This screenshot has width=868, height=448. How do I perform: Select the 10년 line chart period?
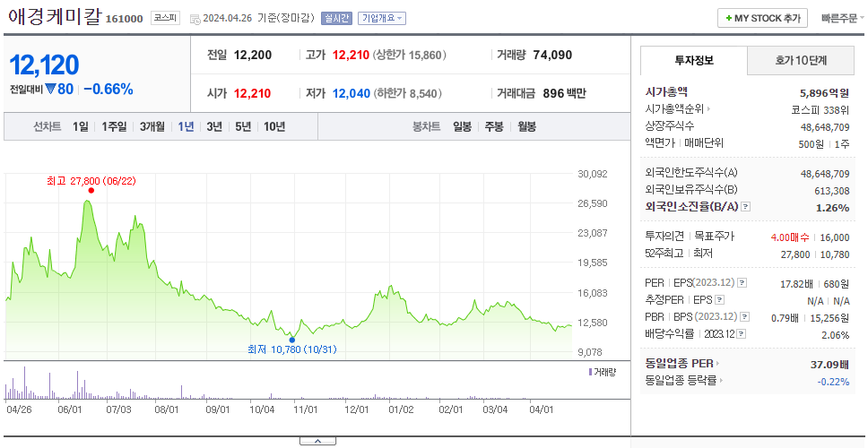click(x=274, y=126)
